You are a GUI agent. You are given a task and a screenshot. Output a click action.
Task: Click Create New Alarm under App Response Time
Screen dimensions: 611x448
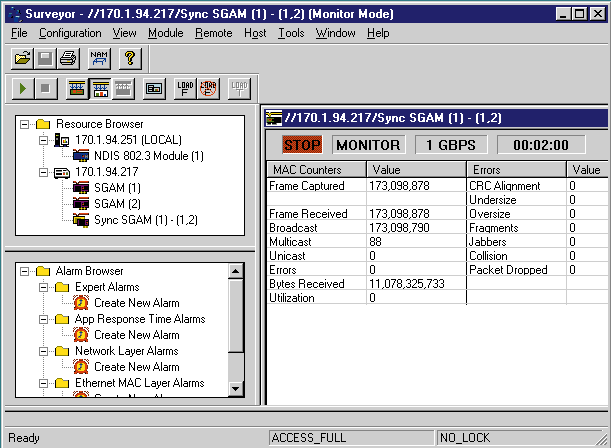click(x=137, y=335)
